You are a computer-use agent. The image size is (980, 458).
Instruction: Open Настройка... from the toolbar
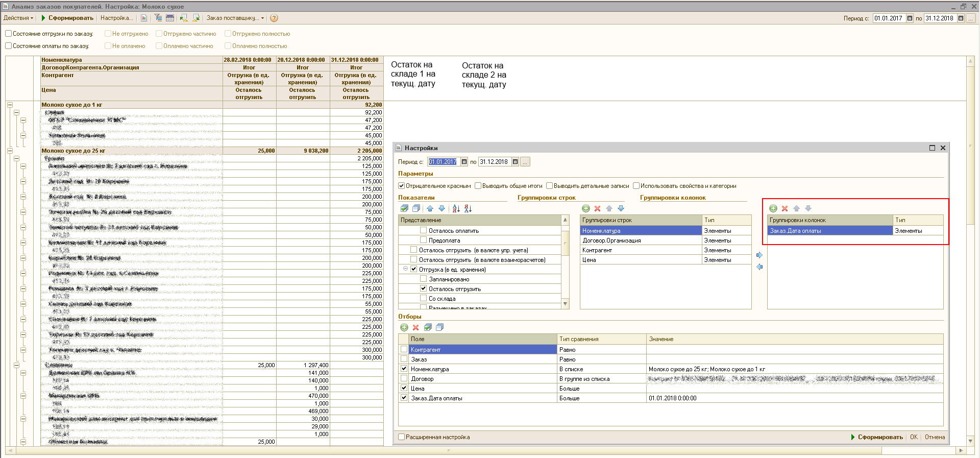[x=116, y=18]
